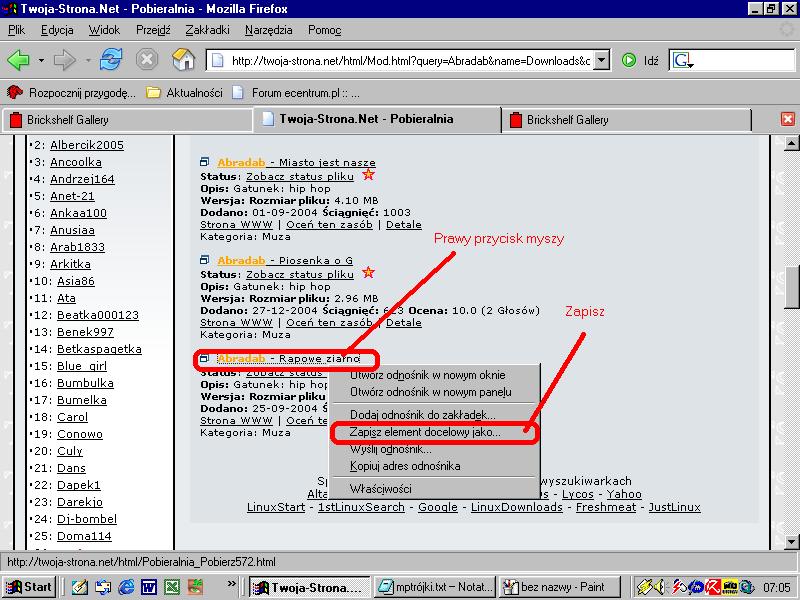Click the icon beside Rapowe ziarno
Viewport: 800px width, 600px height.
(x=205, y=358)
